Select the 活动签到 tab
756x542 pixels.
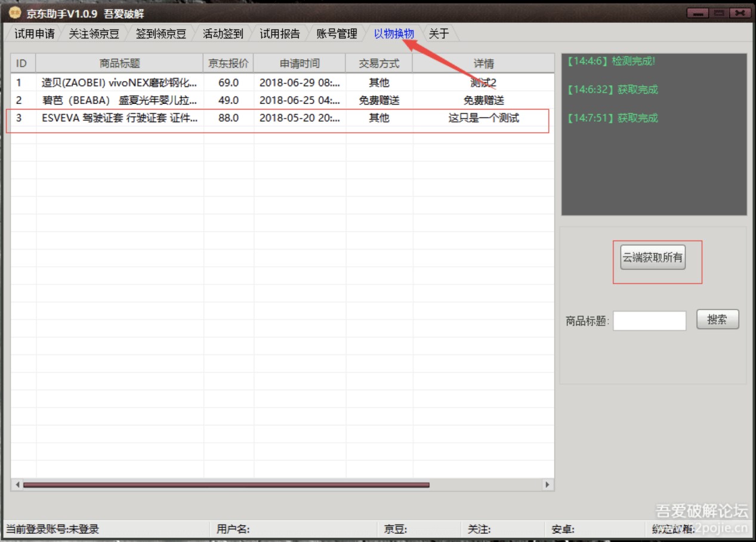(x=223, y=34)
